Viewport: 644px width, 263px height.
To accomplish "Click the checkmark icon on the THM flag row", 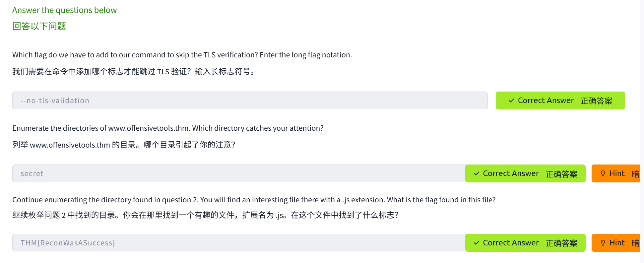I will tap(477, 243).
